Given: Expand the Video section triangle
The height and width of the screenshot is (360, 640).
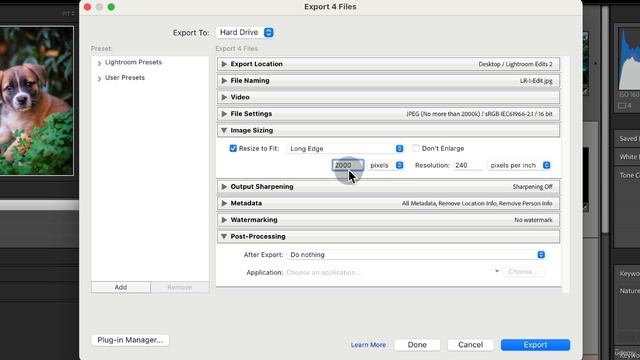Looking at the screenshot, I should pos(224,97).
